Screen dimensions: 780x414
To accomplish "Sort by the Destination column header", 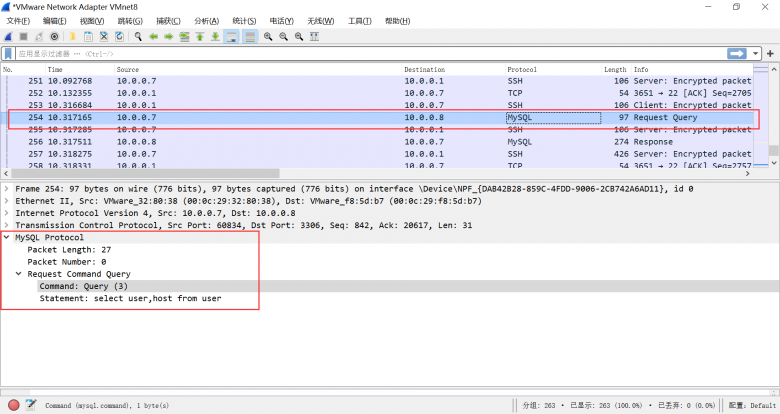I will (454, 70).
